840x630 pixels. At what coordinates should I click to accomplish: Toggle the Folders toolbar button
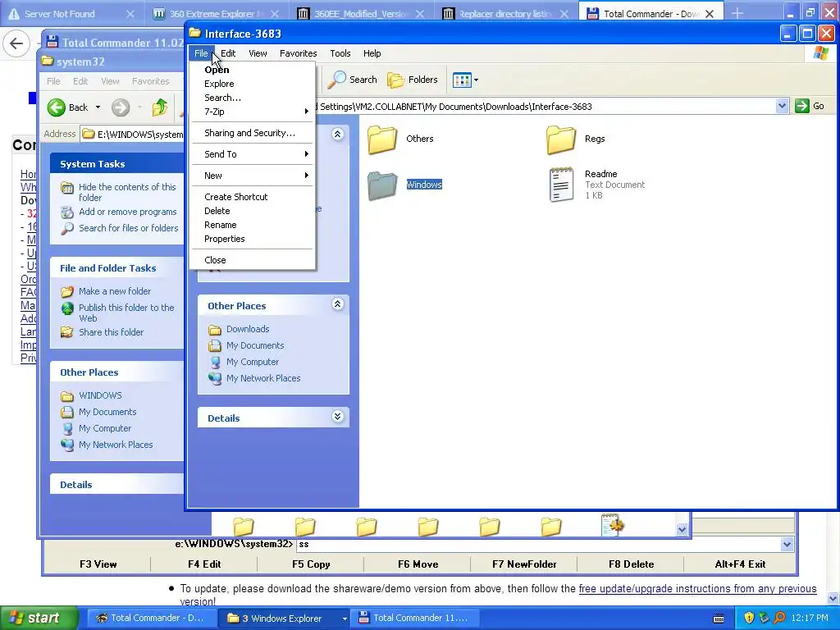pyautogui.click(x=413, y=80)
